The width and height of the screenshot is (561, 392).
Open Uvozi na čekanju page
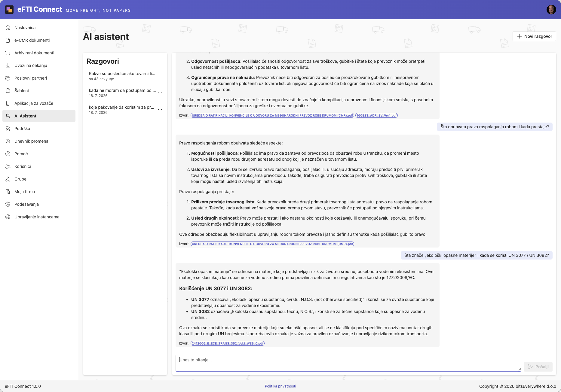[x=39, y=65]
